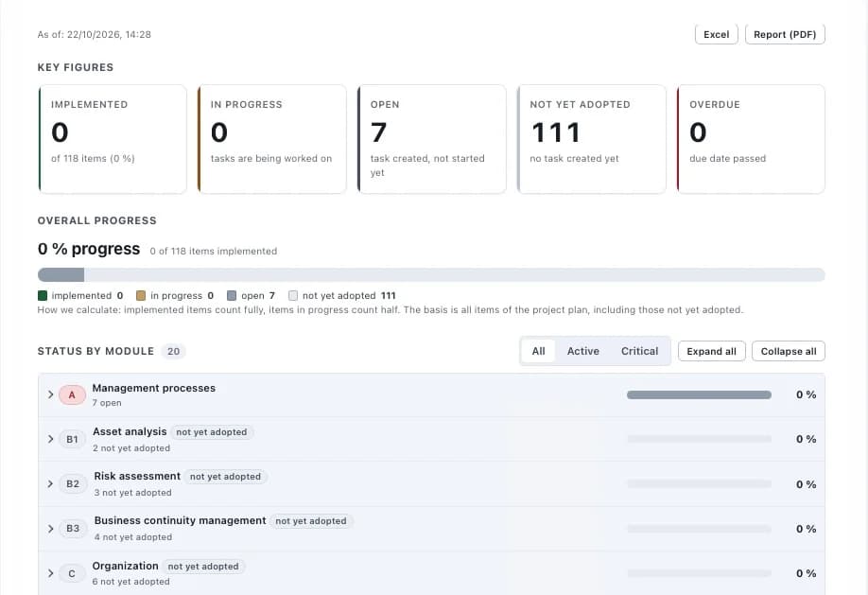
Task: Click Organization 0 % value
Action: pyautogui.click(x=806, y=573)
